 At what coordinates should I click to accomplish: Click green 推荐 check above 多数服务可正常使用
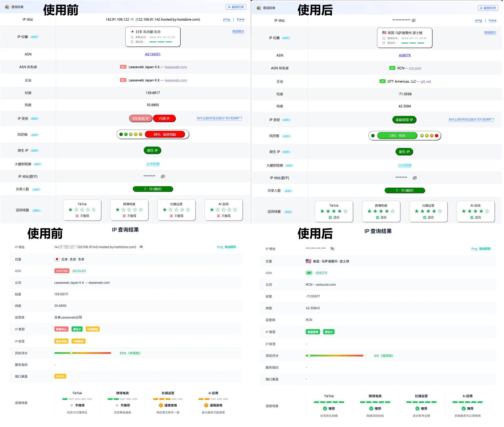pos(464,409)
